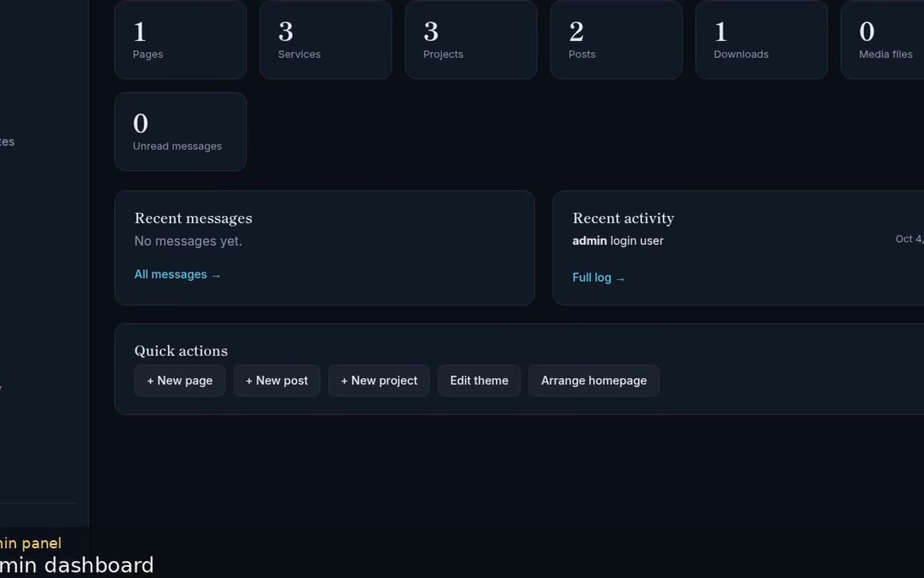924x578 pixels.
Task: Open the Services stat card
Action: point(326,39)
